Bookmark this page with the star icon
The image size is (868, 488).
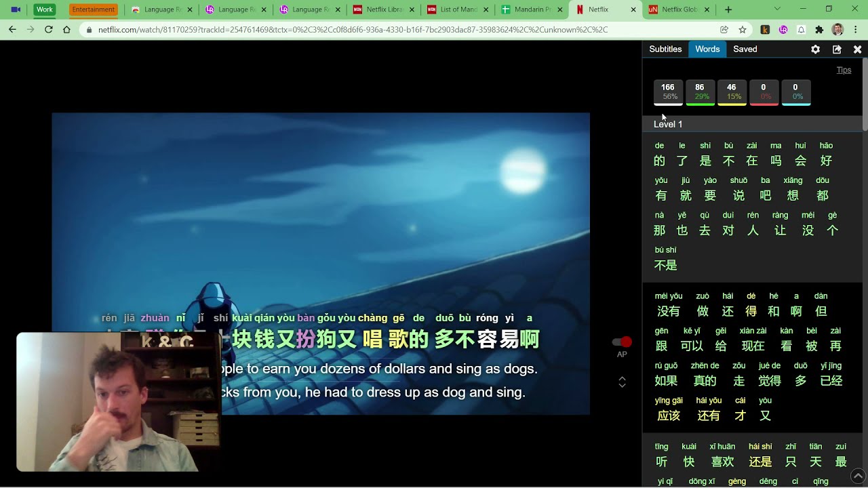tap(743, 30)
